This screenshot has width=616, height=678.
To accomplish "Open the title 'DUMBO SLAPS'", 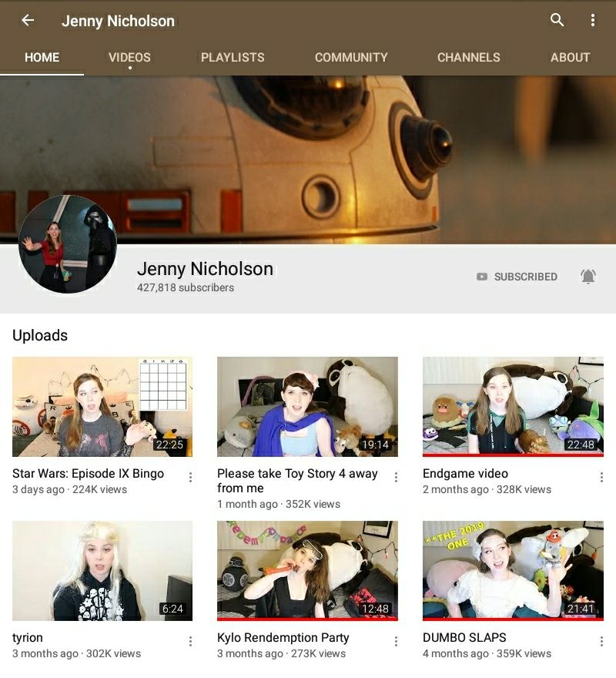I will [x=465, y=638].
